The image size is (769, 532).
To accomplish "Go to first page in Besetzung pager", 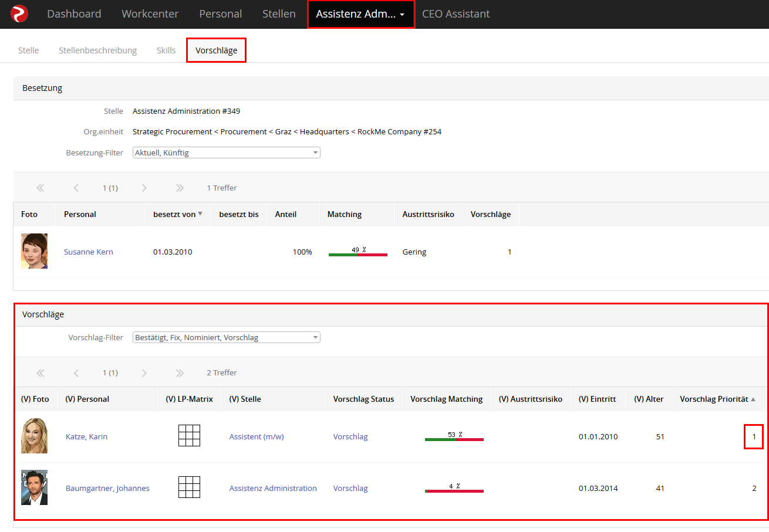I will coord(41,188).
